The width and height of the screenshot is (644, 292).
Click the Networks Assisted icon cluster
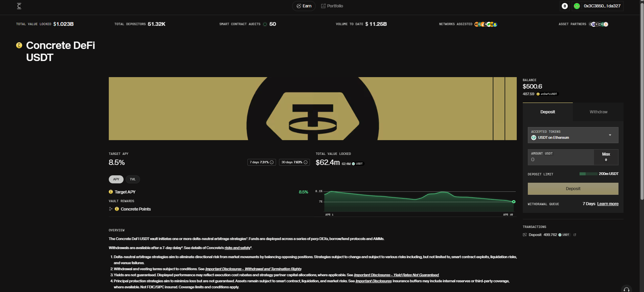(486, 24)
